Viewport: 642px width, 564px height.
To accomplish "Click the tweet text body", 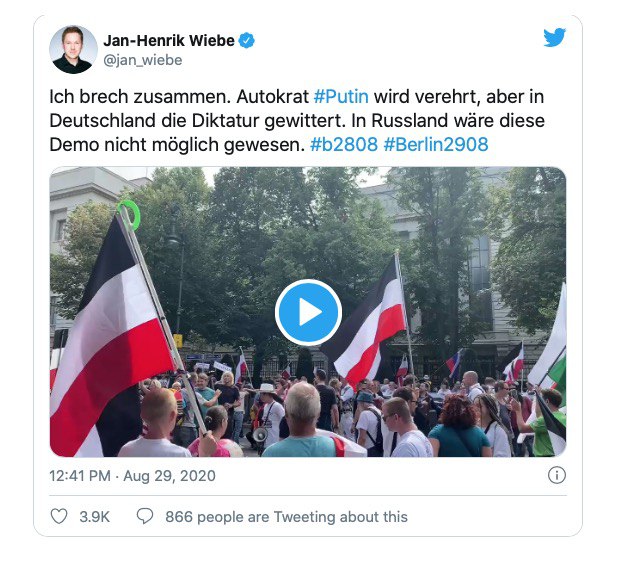I will pos(297,121).
